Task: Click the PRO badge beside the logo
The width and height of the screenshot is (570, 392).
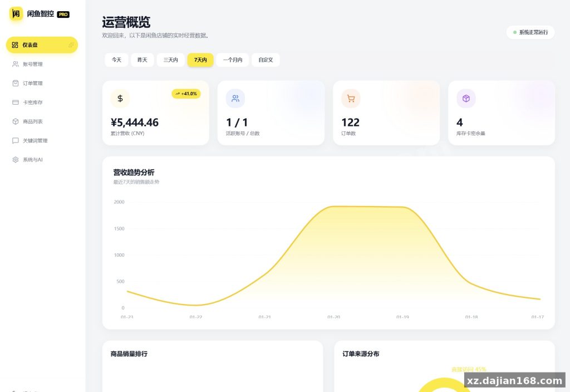Action: pyautogui.click(x=63, y=14)
